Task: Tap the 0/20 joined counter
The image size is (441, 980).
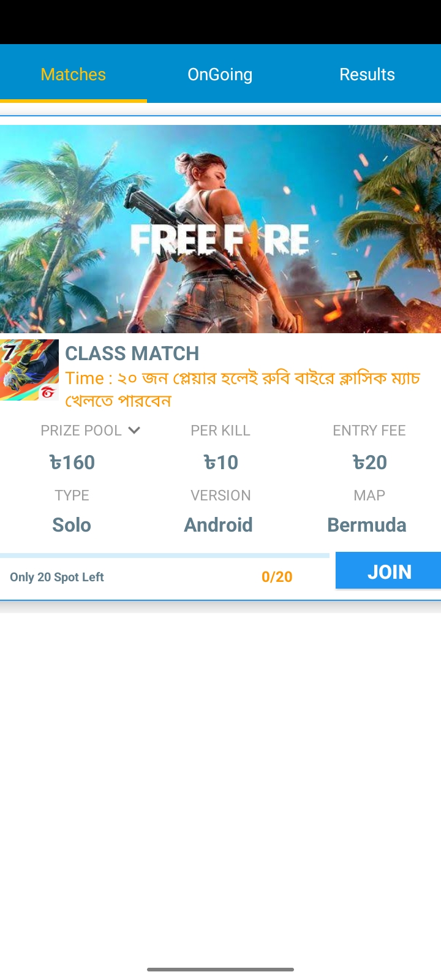Action: (x=277, y=577)
